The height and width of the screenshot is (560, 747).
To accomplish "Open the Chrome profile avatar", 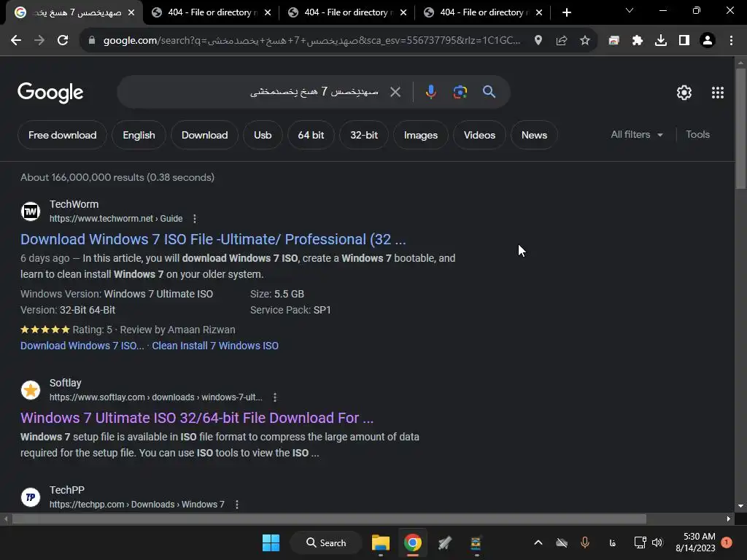I will 708,41.
